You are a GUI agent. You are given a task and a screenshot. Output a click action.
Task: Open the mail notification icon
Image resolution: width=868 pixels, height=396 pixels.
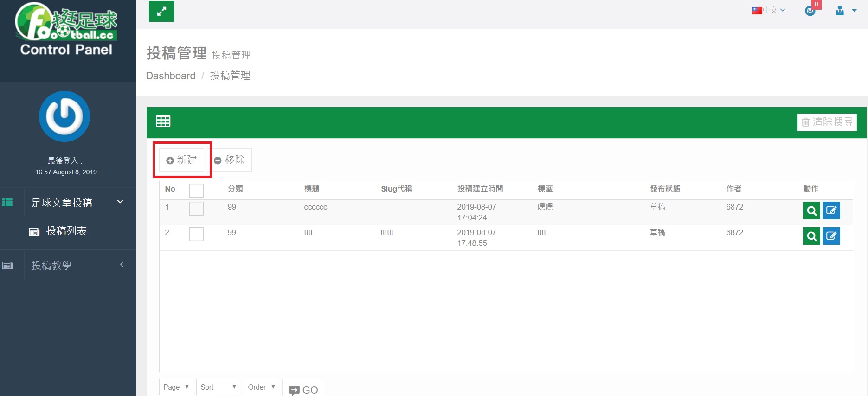810,11
